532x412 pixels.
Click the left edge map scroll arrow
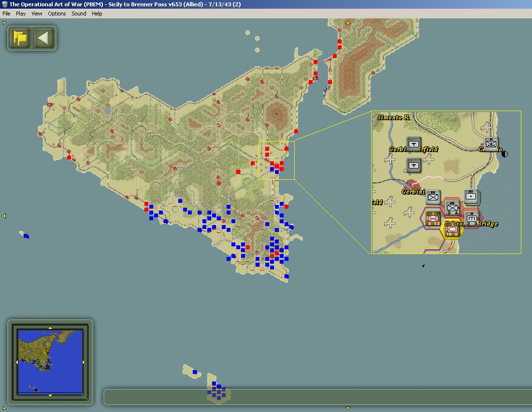coord(4,216)
